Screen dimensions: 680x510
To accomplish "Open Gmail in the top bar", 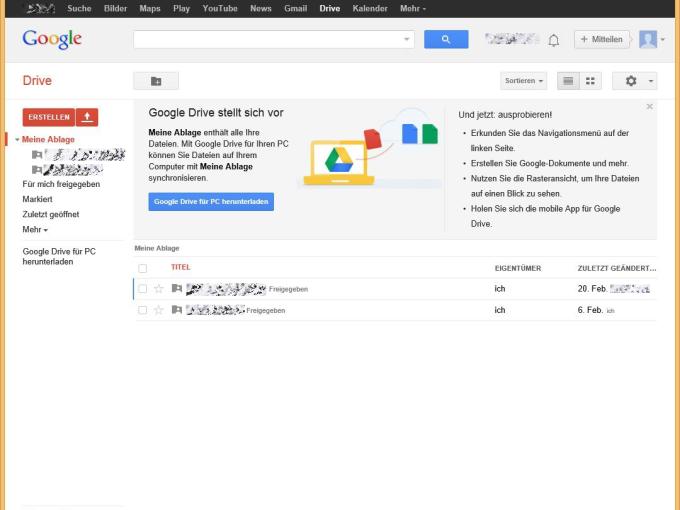I will point(295,9).
